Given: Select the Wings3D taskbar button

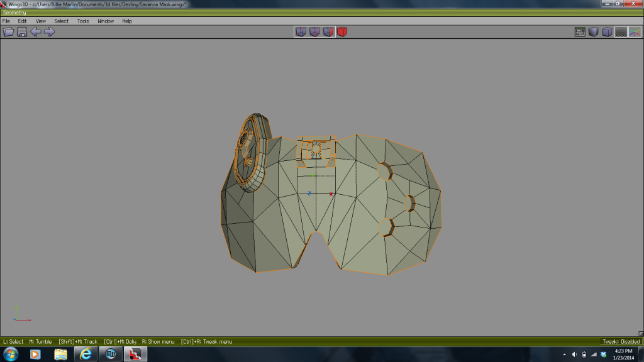Looking at the screenshot, I should pos(135,354).
